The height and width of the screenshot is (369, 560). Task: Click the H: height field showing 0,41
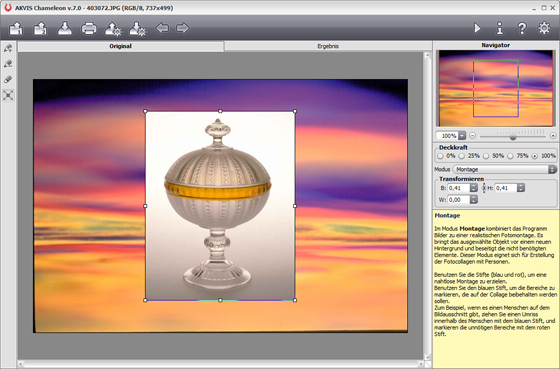pyautogui.click(x=506, y=188)
